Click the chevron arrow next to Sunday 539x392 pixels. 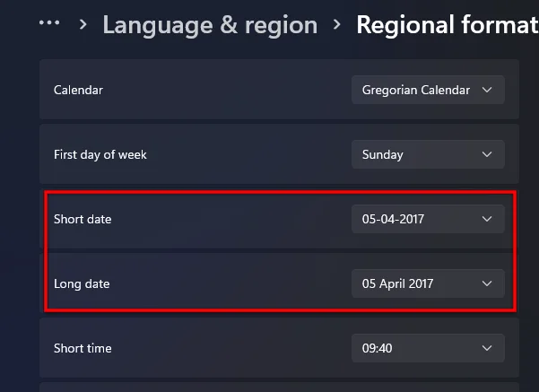(487, 154)
